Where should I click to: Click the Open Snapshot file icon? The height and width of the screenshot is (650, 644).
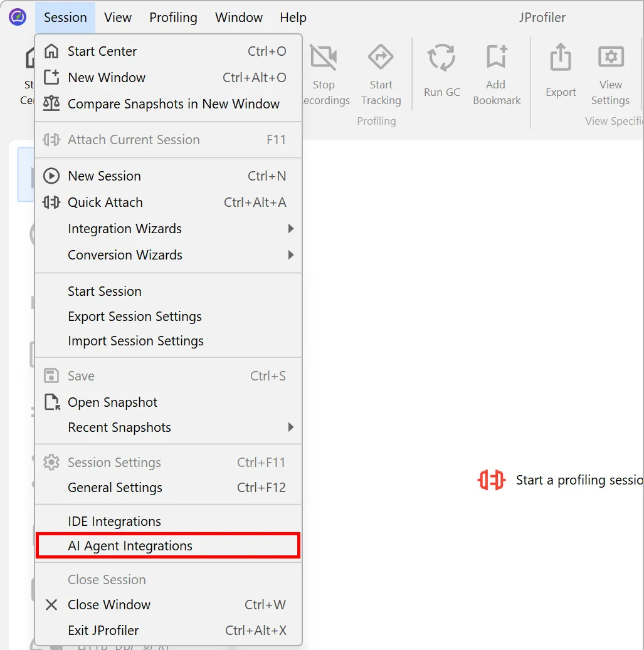[x=52, y=402]
